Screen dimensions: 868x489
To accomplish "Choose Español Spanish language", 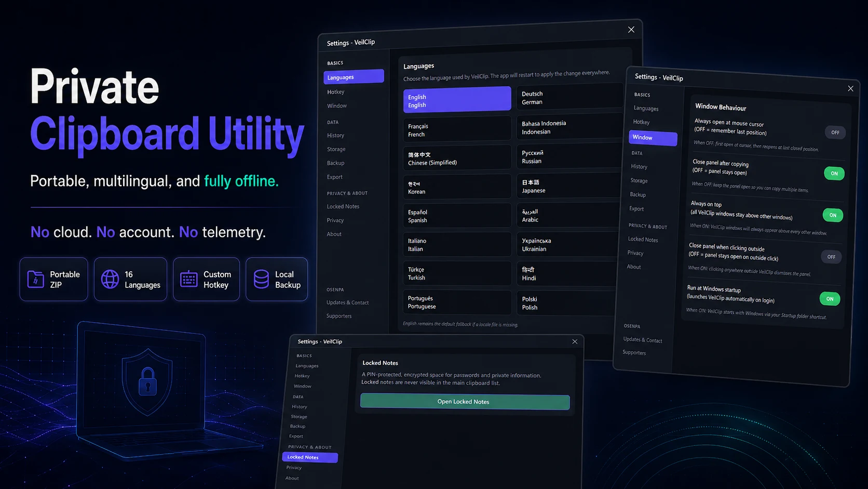I will [457, 216].
